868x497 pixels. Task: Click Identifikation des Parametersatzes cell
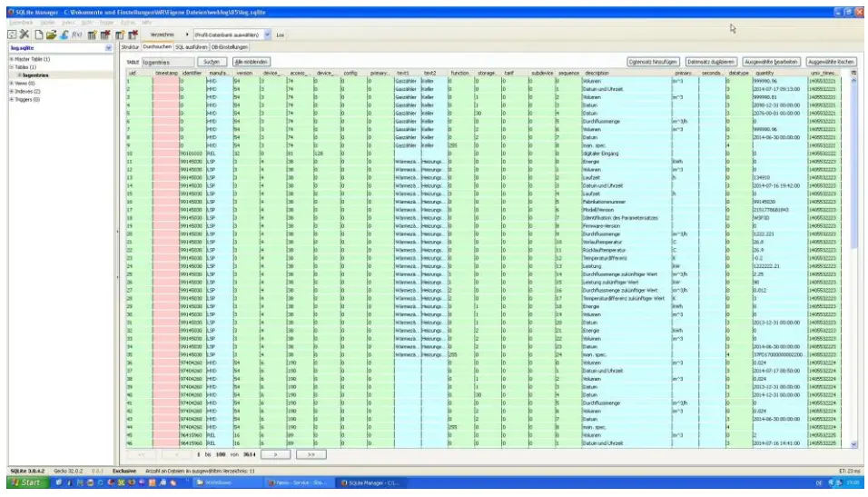626,218
